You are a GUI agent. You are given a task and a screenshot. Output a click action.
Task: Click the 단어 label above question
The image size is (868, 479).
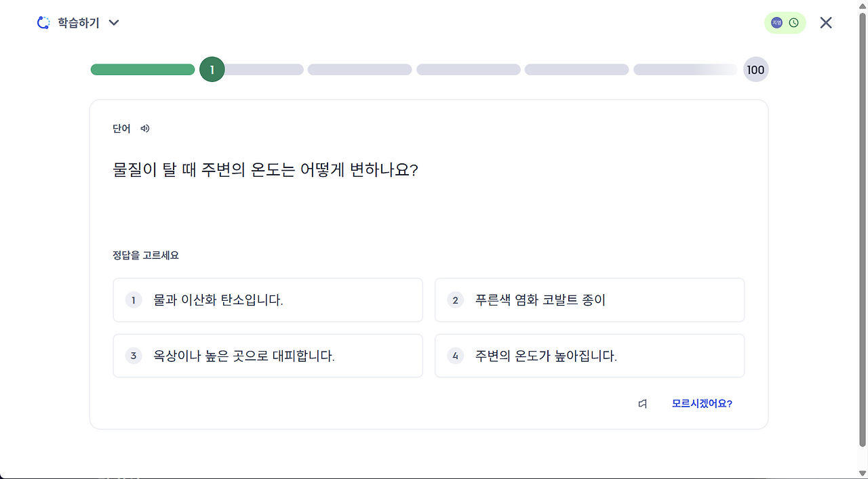click(121, 129)
